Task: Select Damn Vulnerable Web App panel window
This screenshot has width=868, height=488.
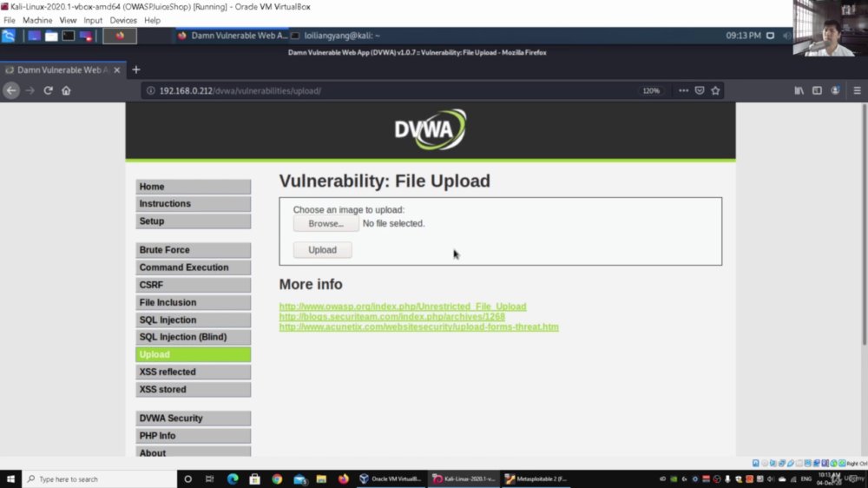Action: 233,36
